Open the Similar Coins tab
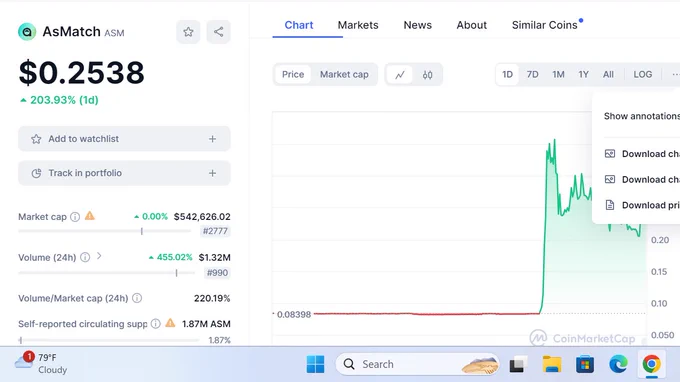This screenshot has width=680, height=382. (545, 25)
